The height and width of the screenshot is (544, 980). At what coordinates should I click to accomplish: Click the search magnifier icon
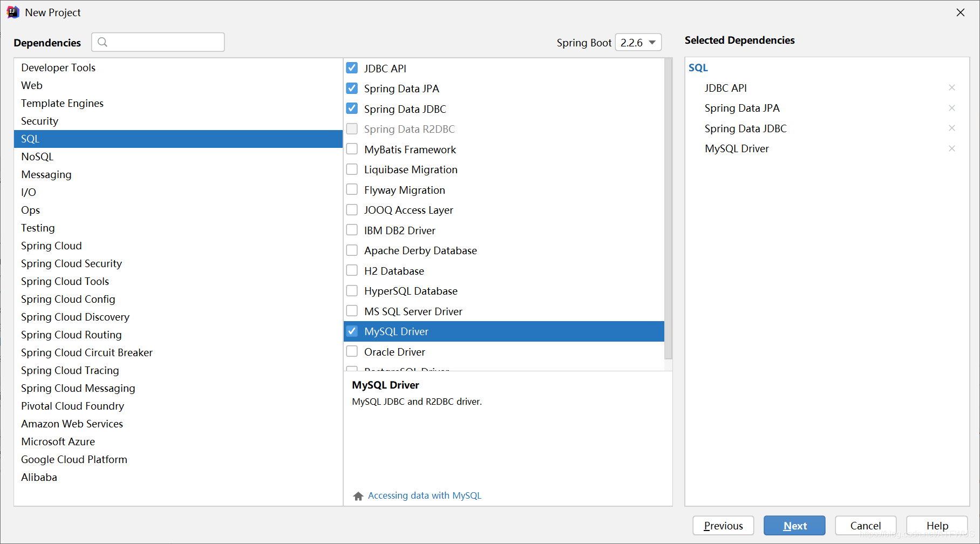click(103, 42)
